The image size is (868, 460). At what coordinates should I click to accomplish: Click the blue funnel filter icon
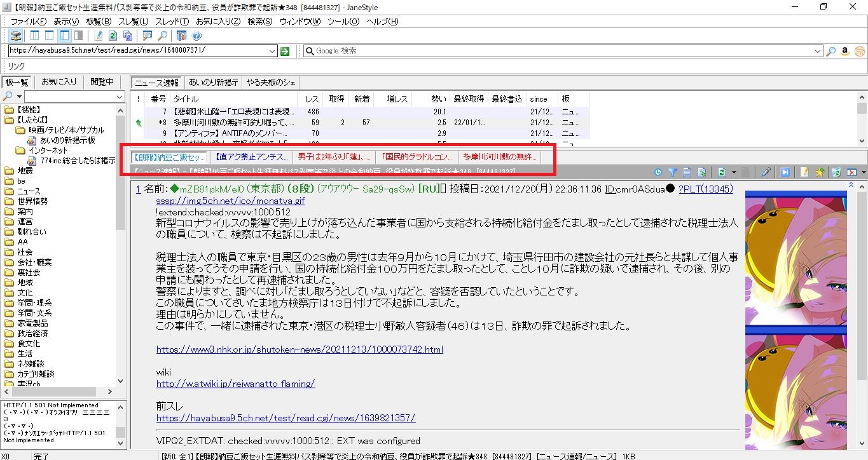click(672, 172)
